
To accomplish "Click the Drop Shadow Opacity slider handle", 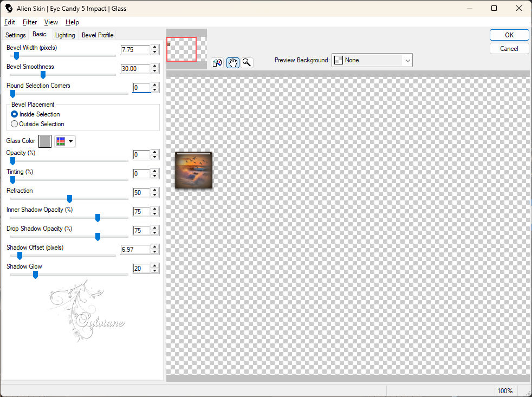I will pos(98,237).
